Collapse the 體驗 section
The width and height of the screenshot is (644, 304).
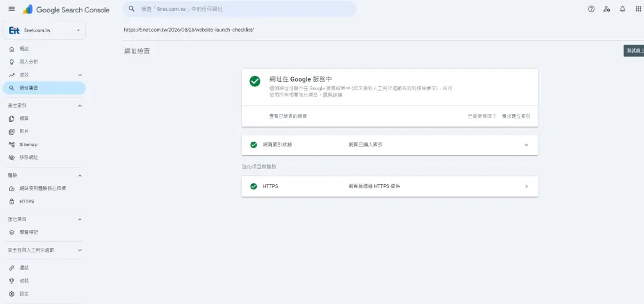click(80, 175)
